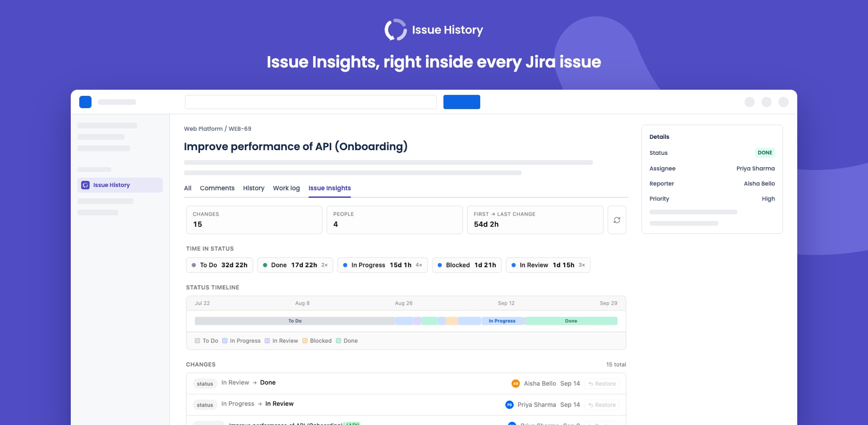Click the blue button next to search field

[x=462, y=102]
